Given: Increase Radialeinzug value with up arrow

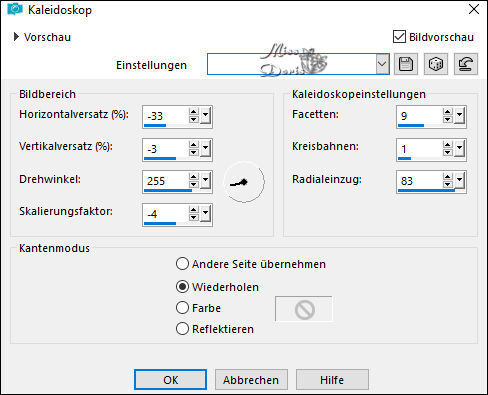Looking at the screenshot, I should point(447,177).
